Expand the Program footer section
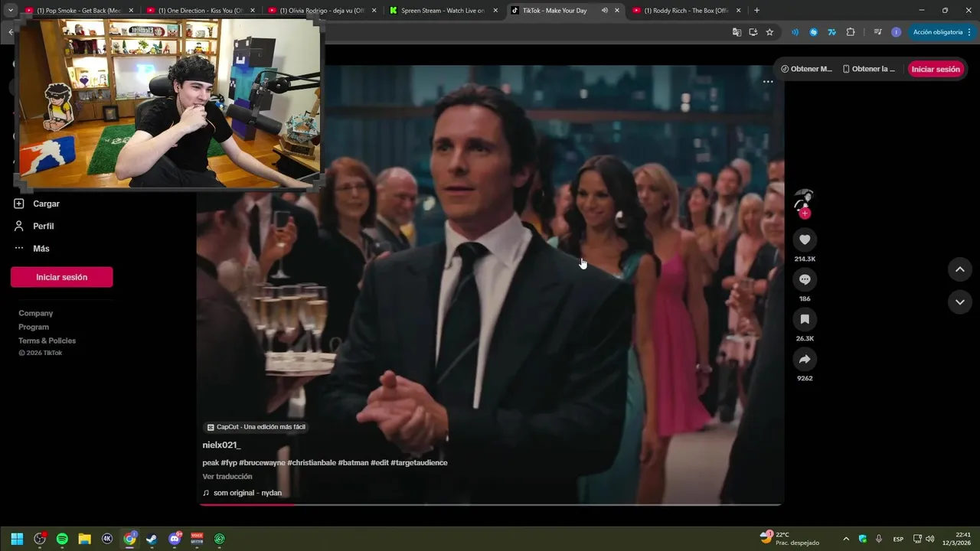 [34, 327]
